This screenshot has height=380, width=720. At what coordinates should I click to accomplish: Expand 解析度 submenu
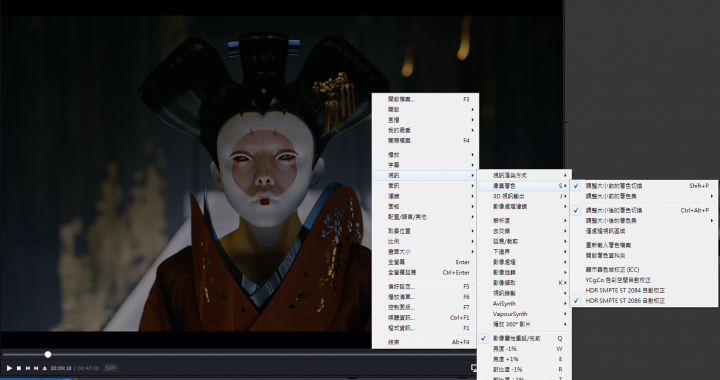523,220
